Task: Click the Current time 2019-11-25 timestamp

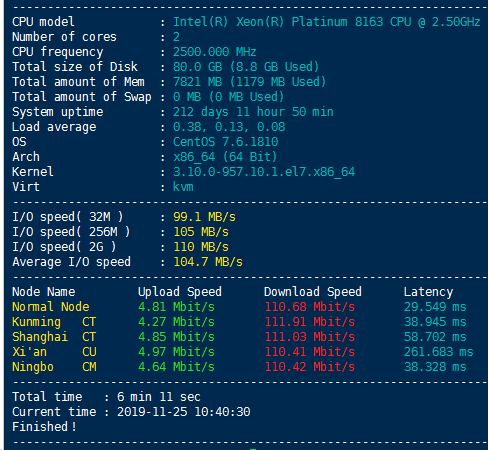Action: 183,412
